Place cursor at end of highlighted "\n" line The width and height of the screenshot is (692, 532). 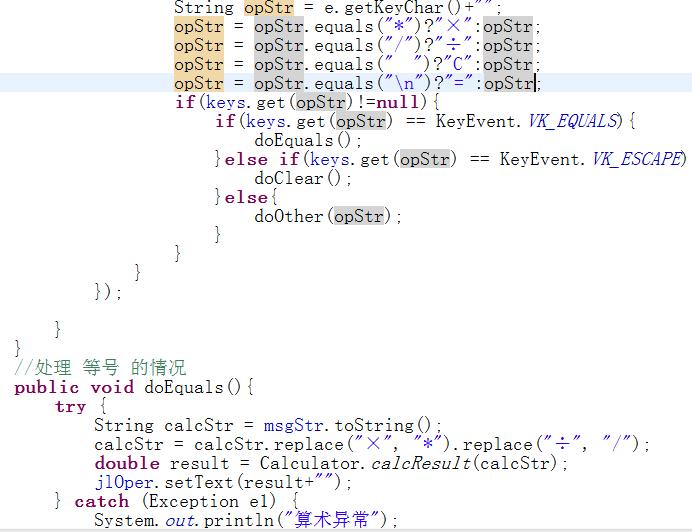pos(542,83)
